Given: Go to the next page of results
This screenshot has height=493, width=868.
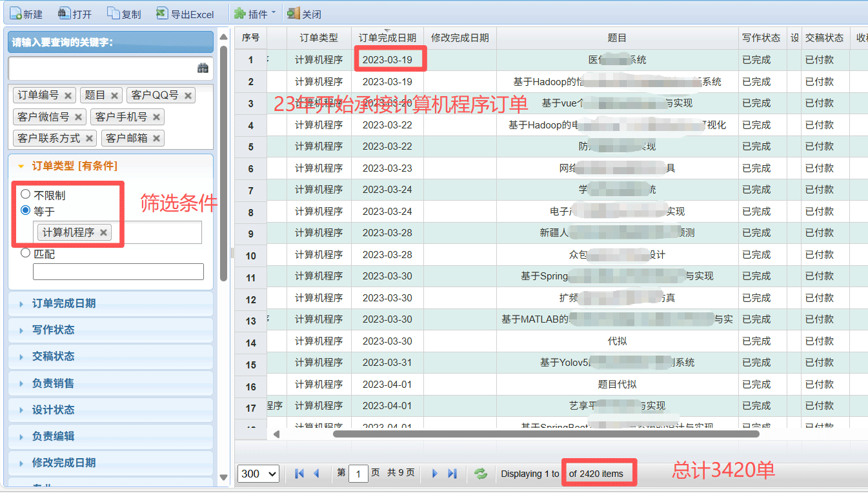Looking at the screenshot, I should (435, 474).
